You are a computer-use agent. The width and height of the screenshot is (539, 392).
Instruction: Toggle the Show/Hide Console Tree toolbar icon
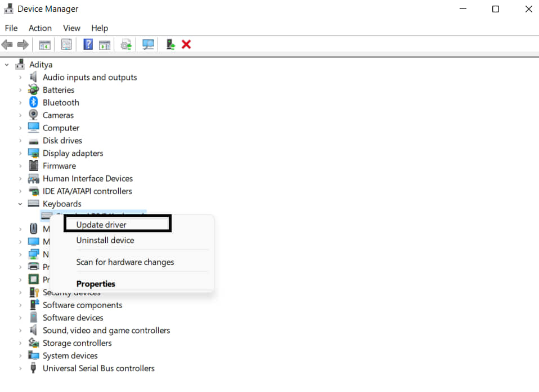point(44,44)
